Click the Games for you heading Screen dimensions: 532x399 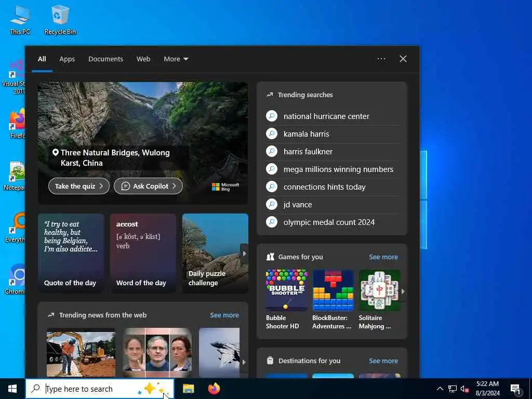pos(301,257)
